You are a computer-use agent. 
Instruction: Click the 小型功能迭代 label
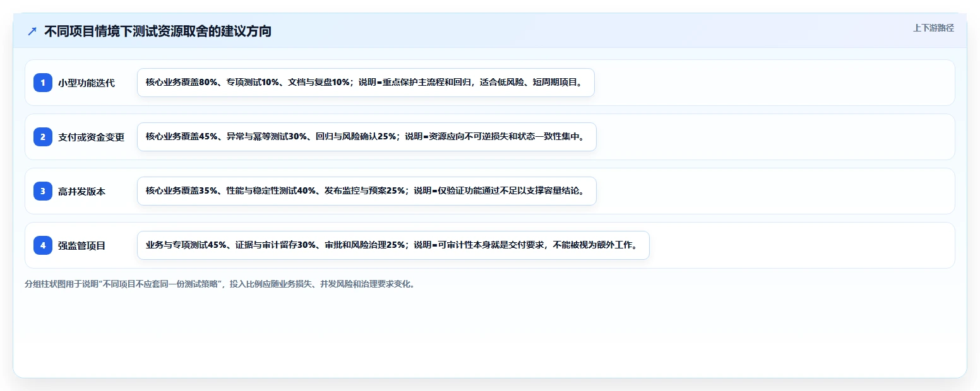(87, 83)
